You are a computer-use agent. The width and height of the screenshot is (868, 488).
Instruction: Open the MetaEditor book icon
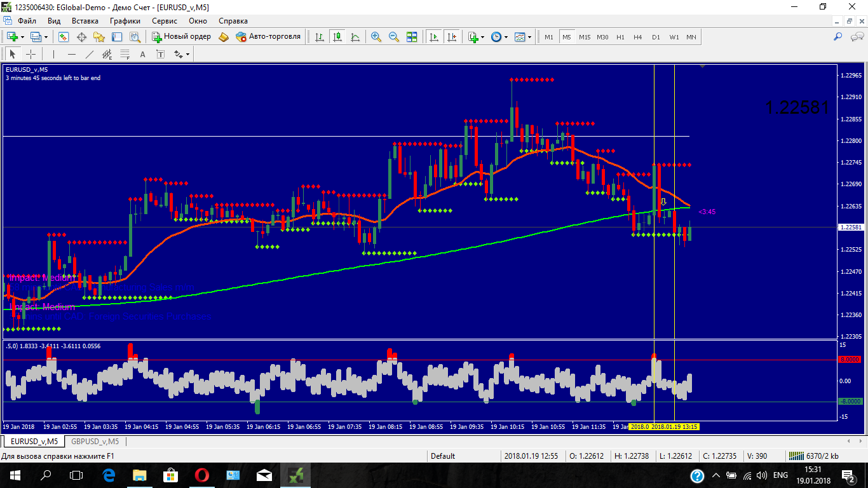[224, 37]
